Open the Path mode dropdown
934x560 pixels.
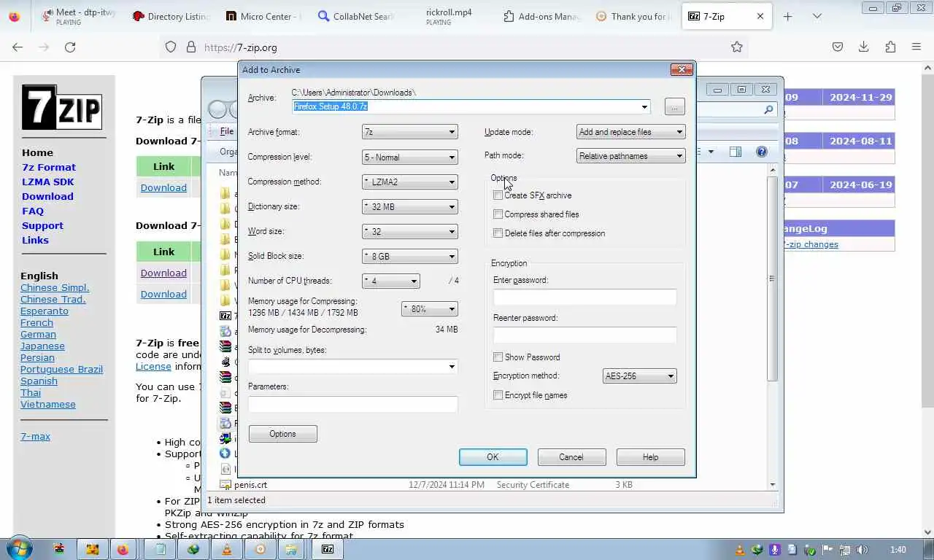pyautogui.click(x=630, y=155)
